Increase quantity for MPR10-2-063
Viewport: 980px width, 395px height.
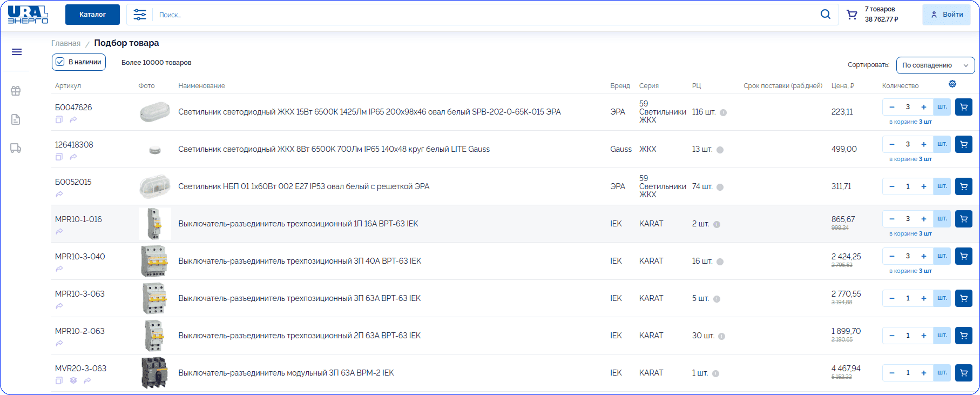pos(924,336)
